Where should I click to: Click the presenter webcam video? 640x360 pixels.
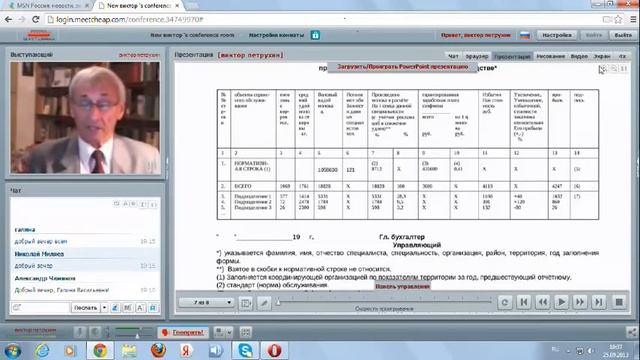pos(85,118)
